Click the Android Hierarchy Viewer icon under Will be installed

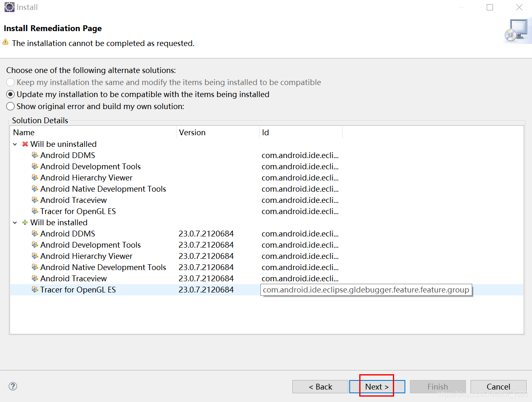35,256
